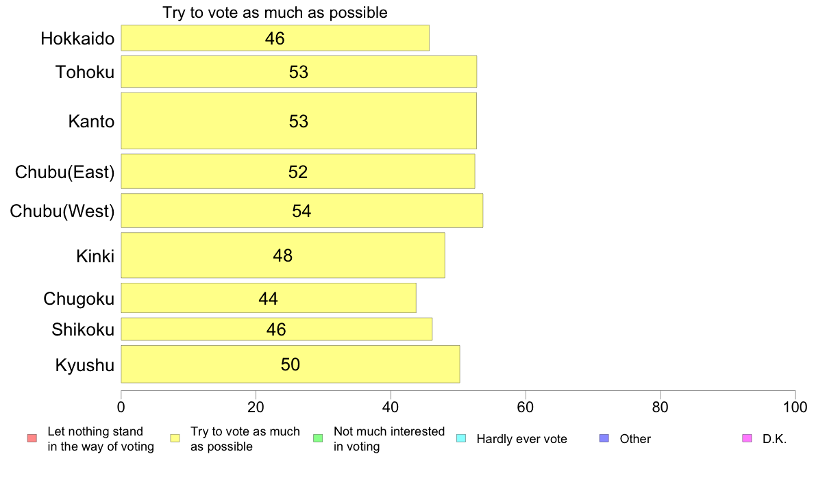Select the Kanto bar showing 53

(299, 121)
